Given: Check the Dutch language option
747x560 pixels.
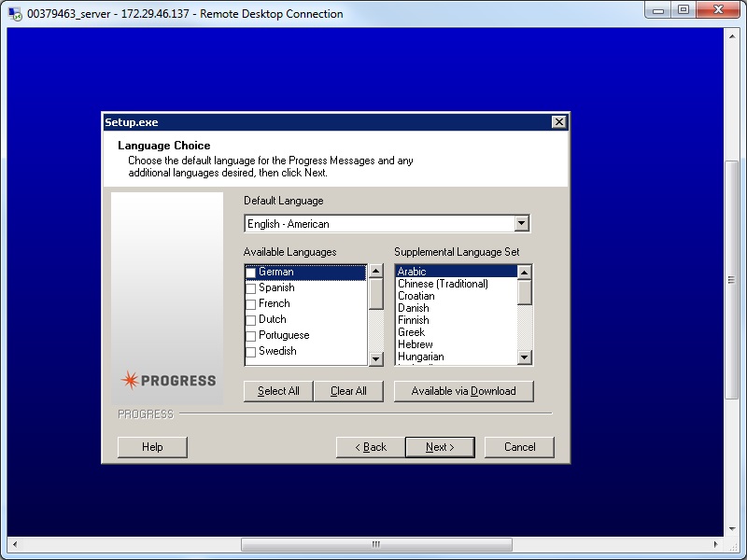Looking at the screenshot, I should point(249,318).
